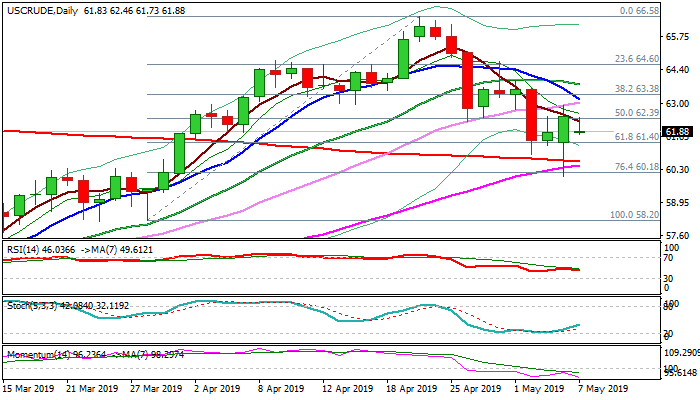Click the 65.75 price axis value
This screenshot has height=400, width=700.
tap(677, 36)
